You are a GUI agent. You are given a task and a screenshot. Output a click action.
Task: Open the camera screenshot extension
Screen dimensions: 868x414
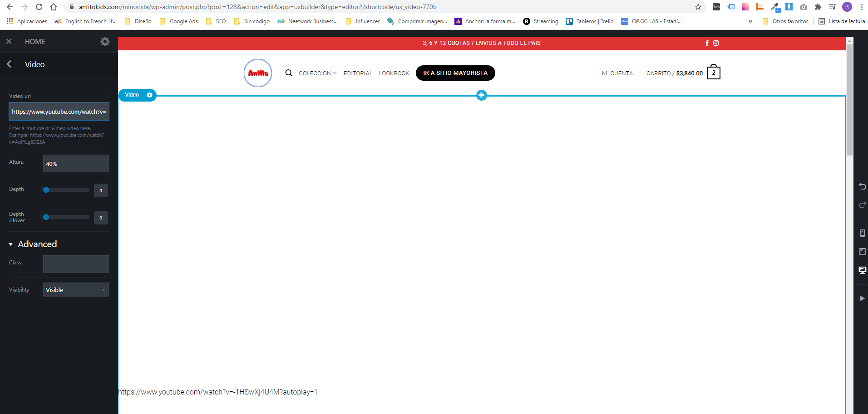[x=804, y=7]
